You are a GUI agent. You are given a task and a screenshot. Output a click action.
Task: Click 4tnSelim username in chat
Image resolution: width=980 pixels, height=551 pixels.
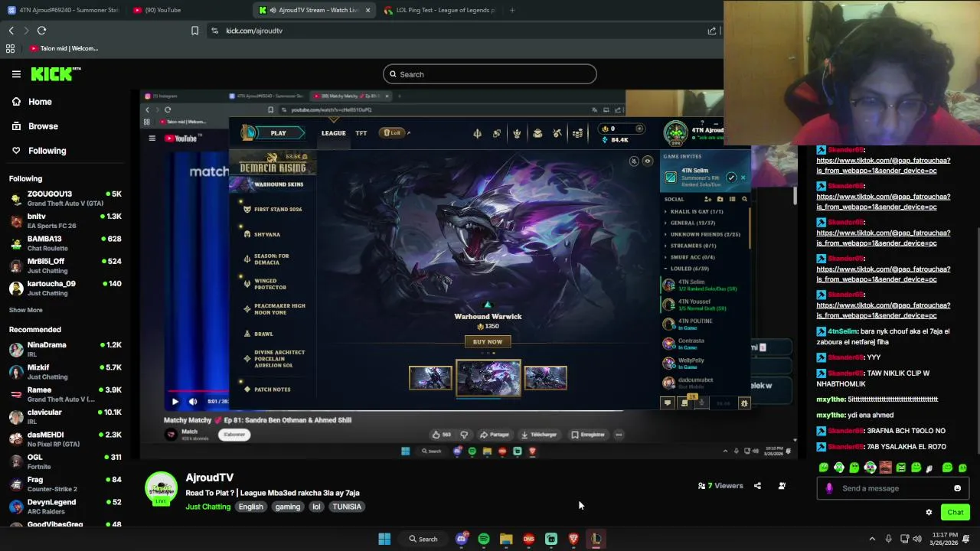[842, 331]
